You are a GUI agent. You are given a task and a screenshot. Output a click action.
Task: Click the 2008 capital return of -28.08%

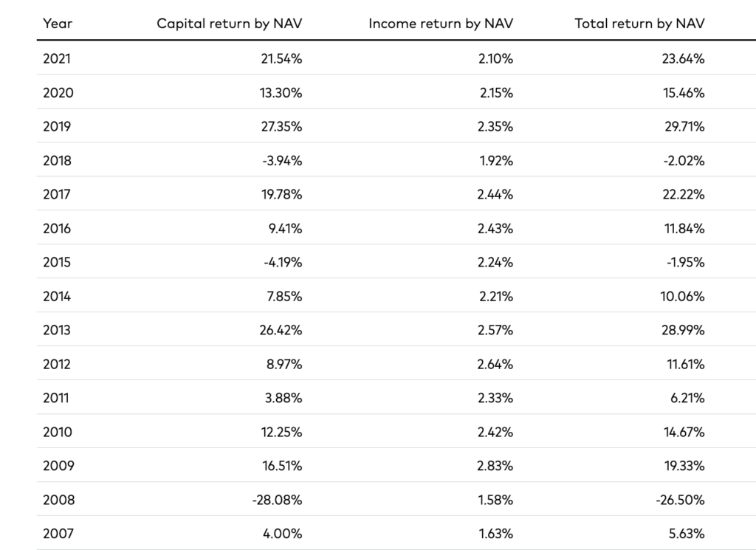point(277,500)
